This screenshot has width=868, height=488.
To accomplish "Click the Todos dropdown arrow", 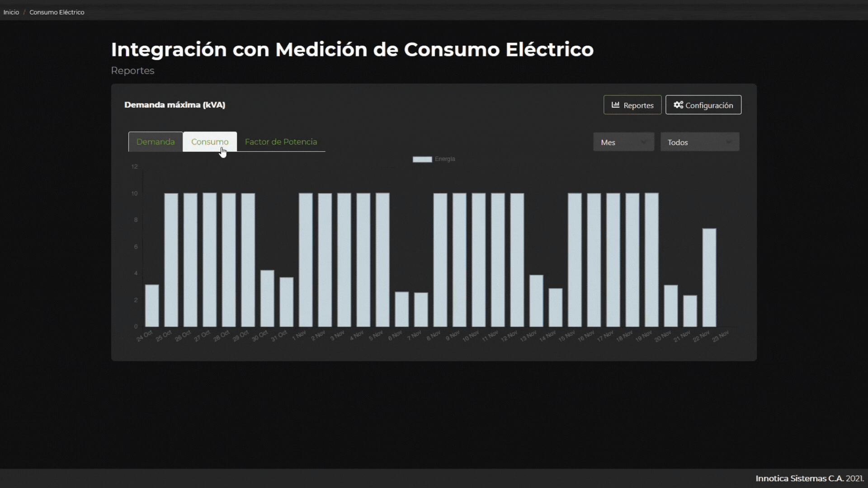I will 729,142.
